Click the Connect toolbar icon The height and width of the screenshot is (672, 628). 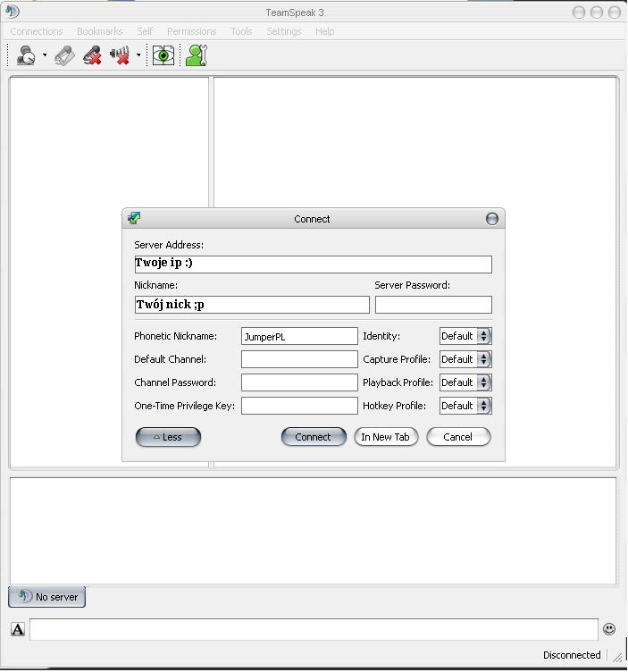(26, 55)
